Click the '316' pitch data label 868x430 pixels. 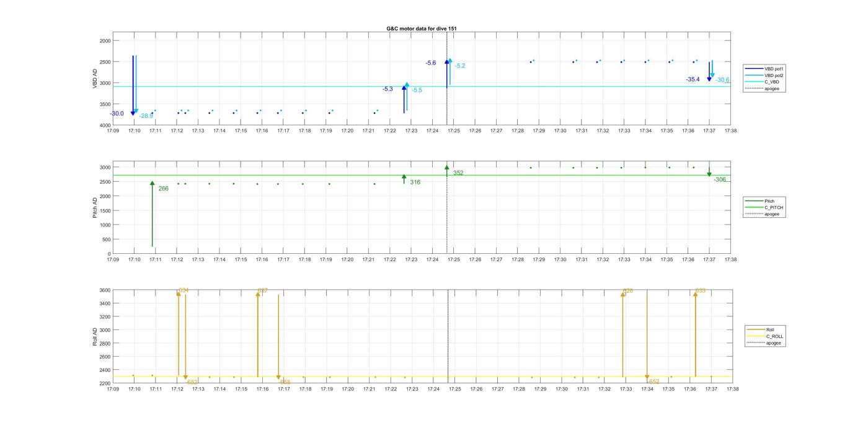(x=415, y=182)
